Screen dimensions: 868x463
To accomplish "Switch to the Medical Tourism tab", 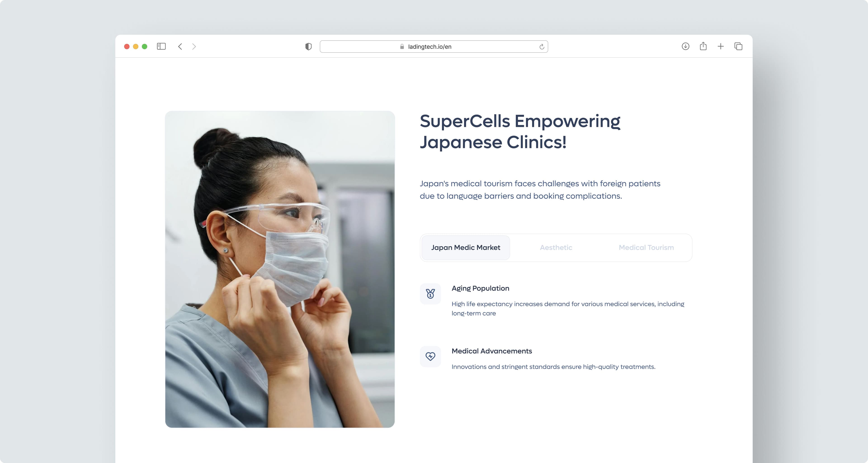I will (x=646, y=248).
